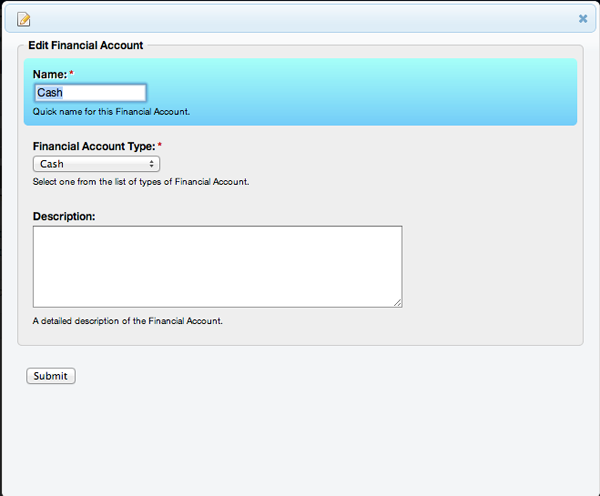
Task: Close the dialog using the X icon
Action: pos(583,18)
